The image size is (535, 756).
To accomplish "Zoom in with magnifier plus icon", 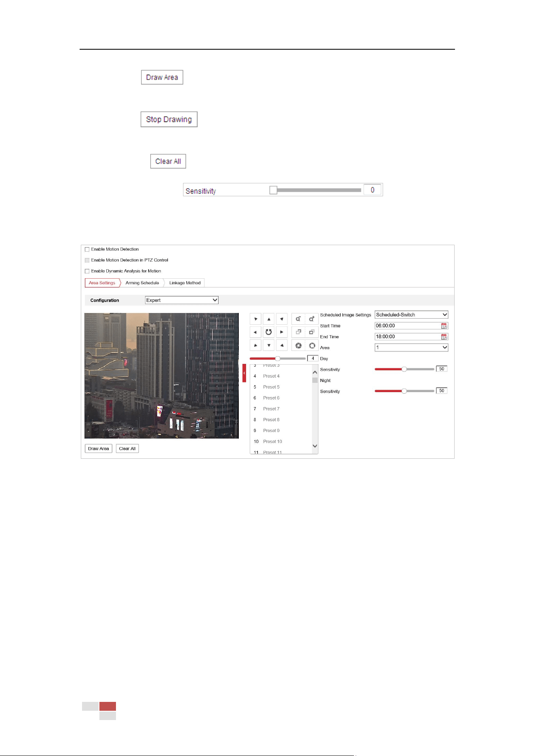I will pyautogui.click(x=312, y=319).
